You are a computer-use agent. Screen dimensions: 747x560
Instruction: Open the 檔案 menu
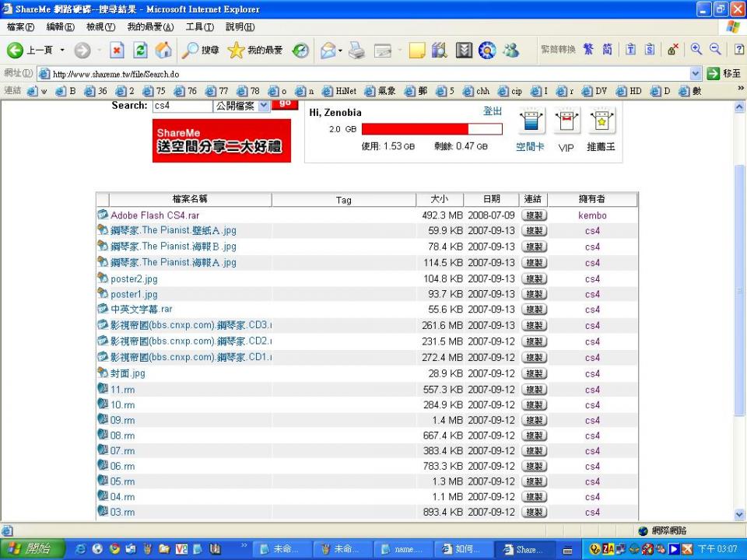pyautogui.click(x=20, y=27)
